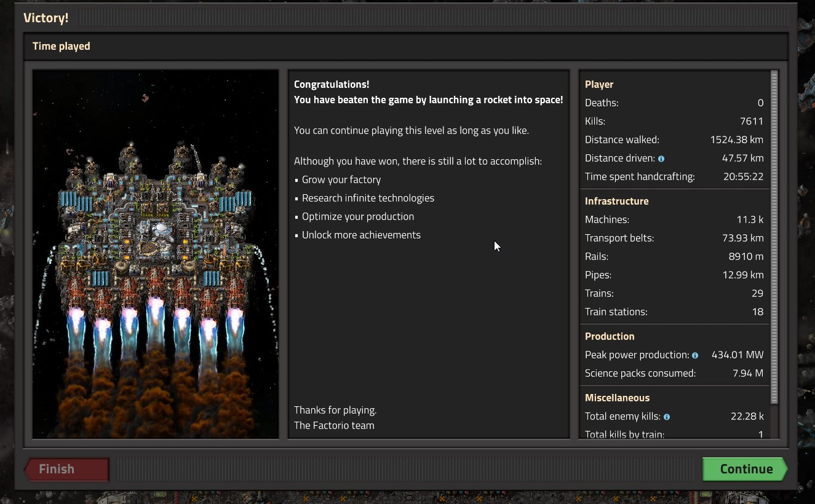
Task: Click the Transport belts: label
Action: coord(619,238)
